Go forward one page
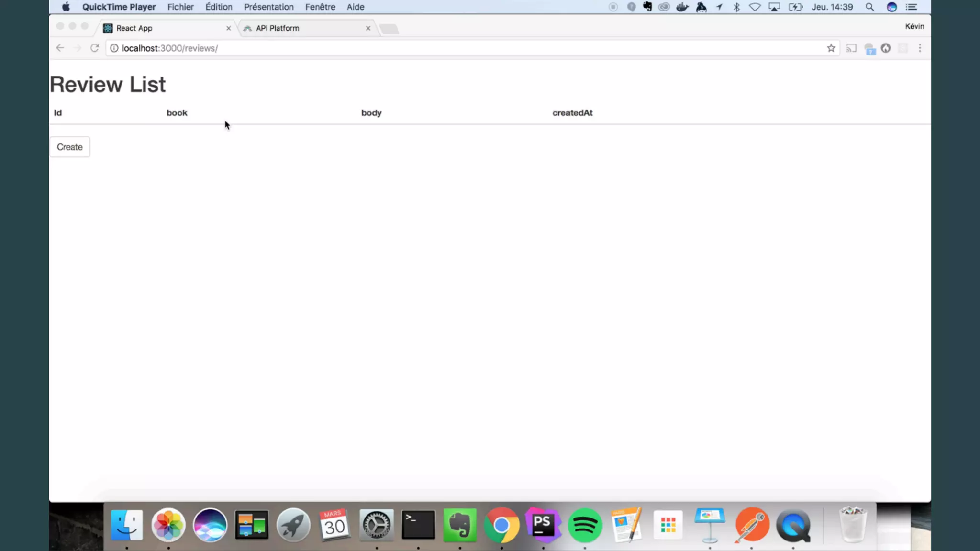Image resolution: width=980 pixels, height=551 pixels. pos(77,48)
